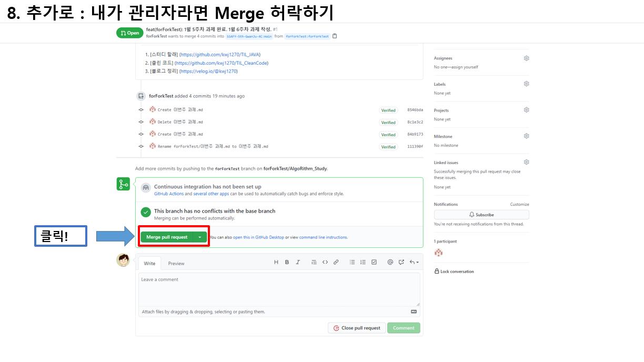The image size is (644, 362).
Task: Switch to the Preview tab
Action: click(176, 263)
